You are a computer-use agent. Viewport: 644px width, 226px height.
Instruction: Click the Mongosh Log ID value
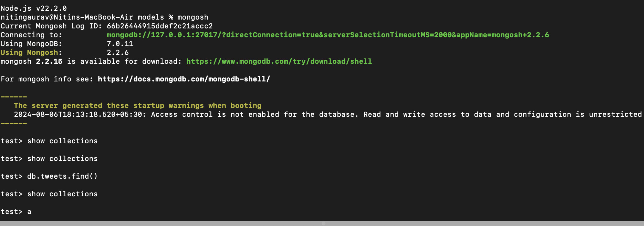(x=160, y=26)
